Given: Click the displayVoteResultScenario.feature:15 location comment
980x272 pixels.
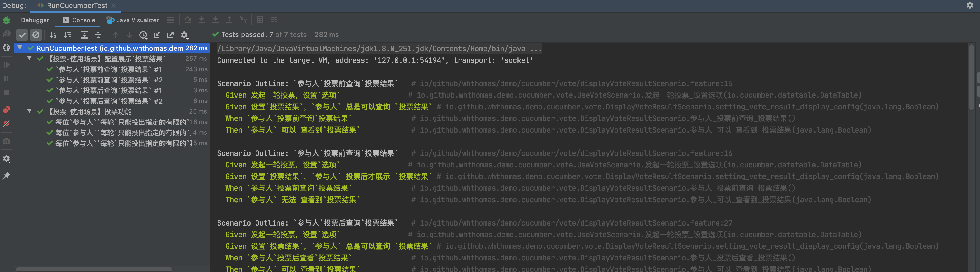Looking at the screenshot, I should (x=571, y=83).
